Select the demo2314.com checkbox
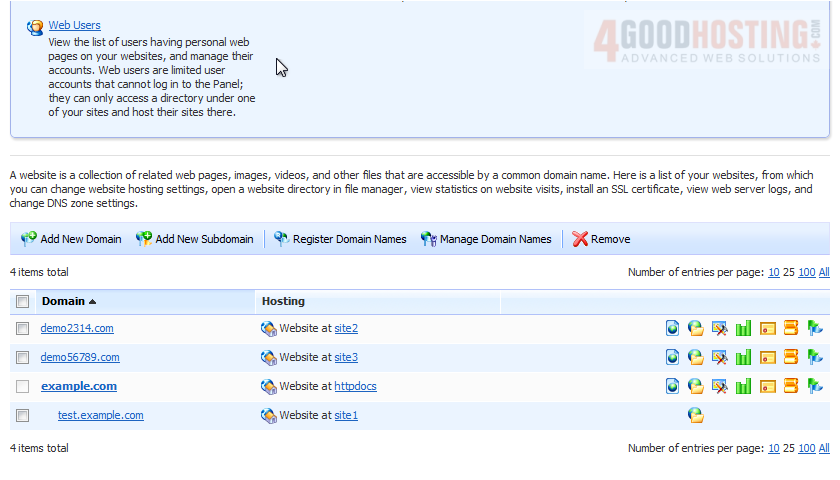The width and height of the screenshot is (840, 480). [22, 329]
